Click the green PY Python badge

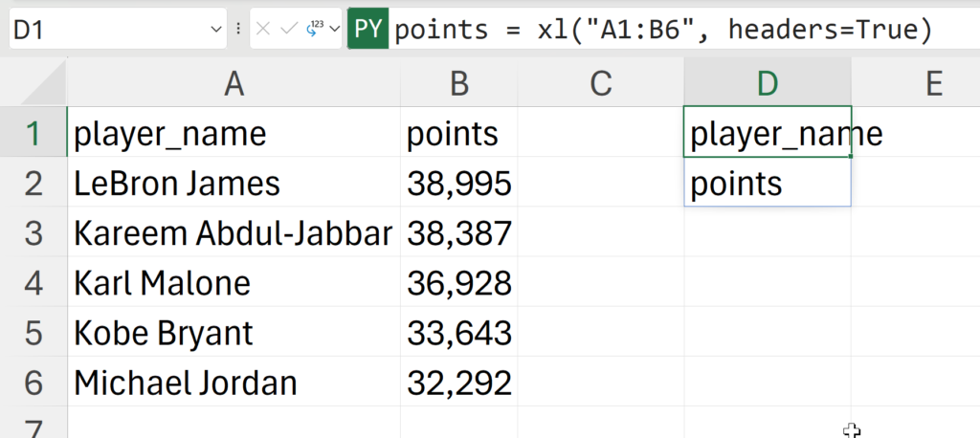pyautogui.click(x=368, y=30)
